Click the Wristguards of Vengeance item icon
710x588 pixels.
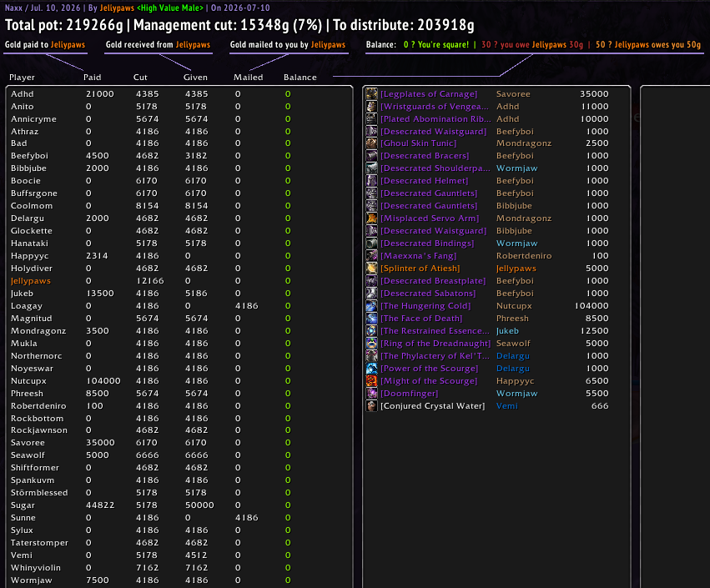coord(372,107)
